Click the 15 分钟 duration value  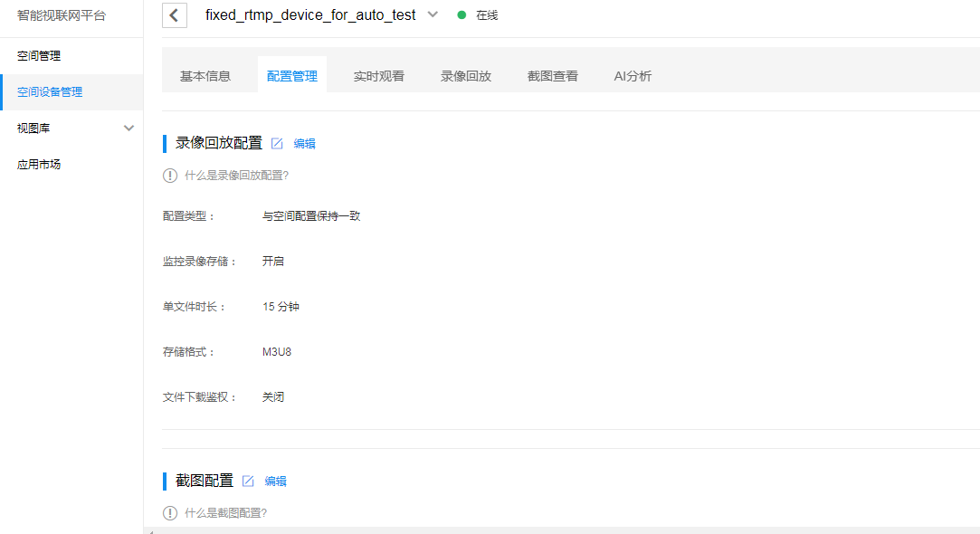[281, 307]
